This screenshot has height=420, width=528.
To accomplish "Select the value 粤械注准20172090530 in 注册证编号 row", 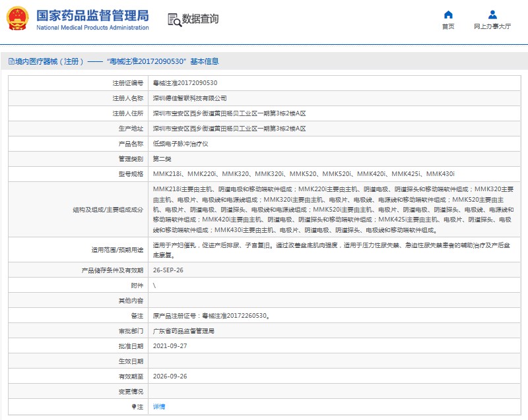I will [x=185, y=83].
